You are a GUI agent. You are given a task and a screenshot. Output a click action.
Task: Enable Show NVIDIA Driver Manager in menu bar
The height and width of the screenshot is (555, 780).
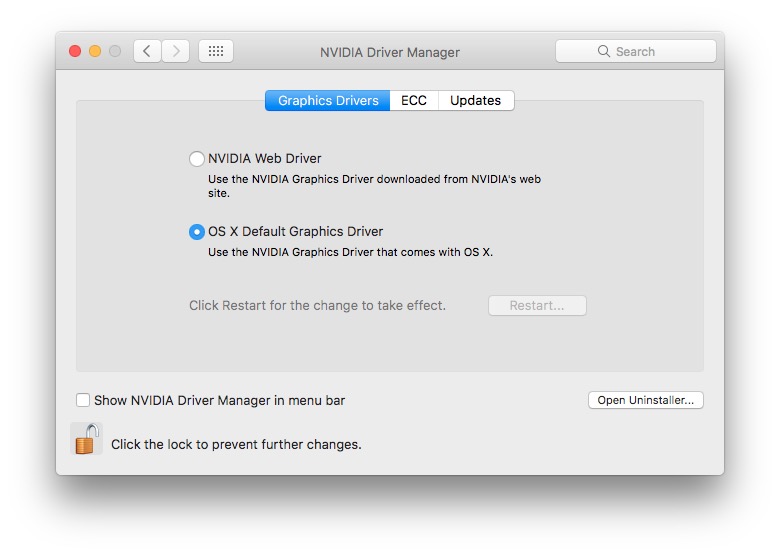[83, 400]
